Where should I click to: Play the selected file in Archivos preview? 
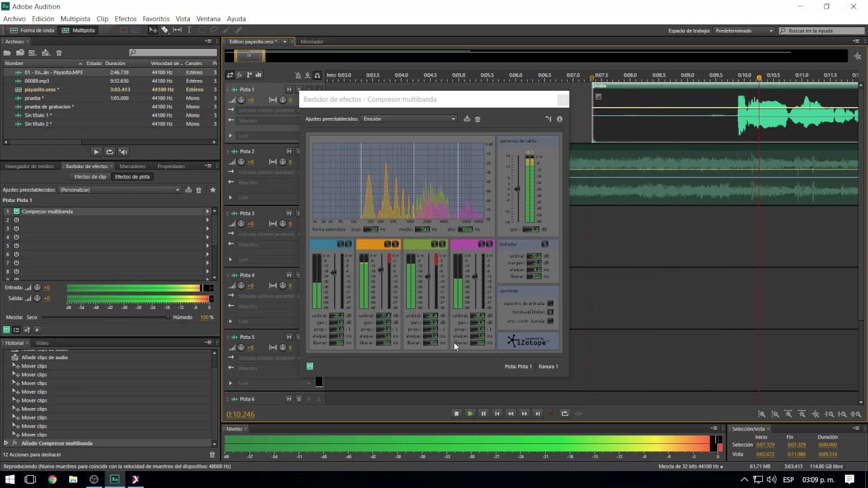[96, 152]
